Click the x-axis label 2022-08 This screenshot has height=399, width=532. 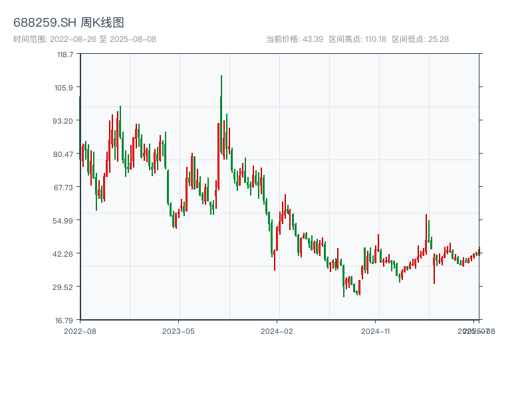tap(80, 331)
